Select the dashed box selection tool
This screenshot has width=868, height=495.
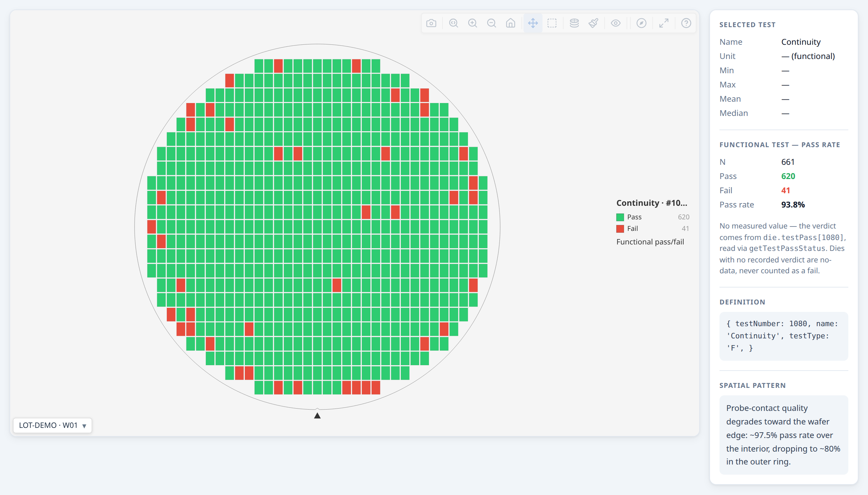coord(552,23)
